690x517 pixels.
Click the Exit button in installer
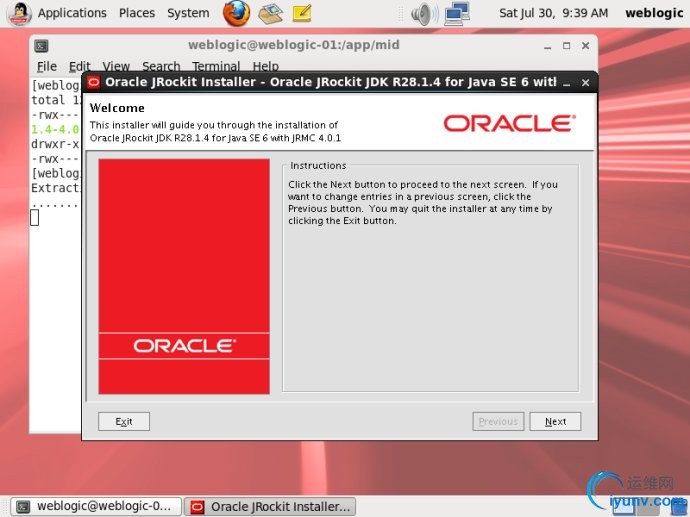124,422
